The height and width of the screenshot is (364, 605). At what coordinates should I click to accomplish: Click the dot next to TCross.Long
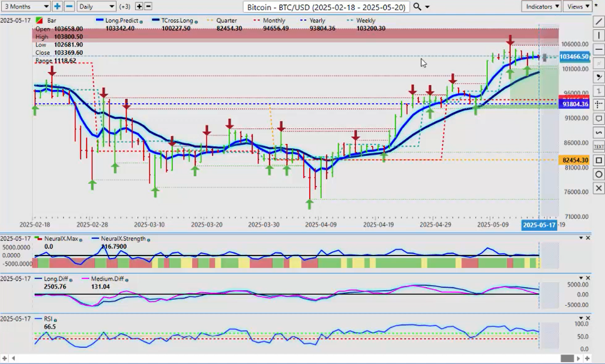coord(196,22)
